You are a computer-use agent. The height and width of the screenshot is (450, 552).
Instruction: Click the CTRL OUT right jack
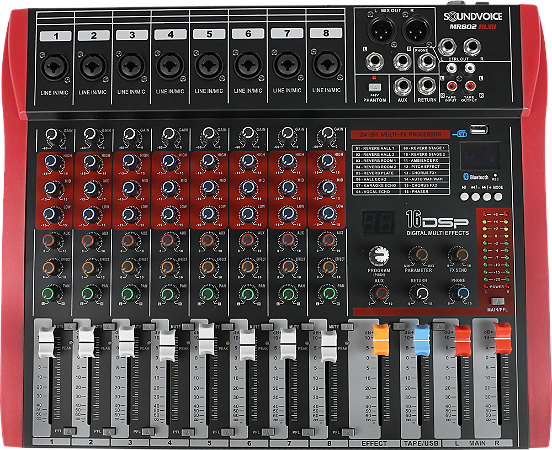pyautogui.click(x=472, y=47)
